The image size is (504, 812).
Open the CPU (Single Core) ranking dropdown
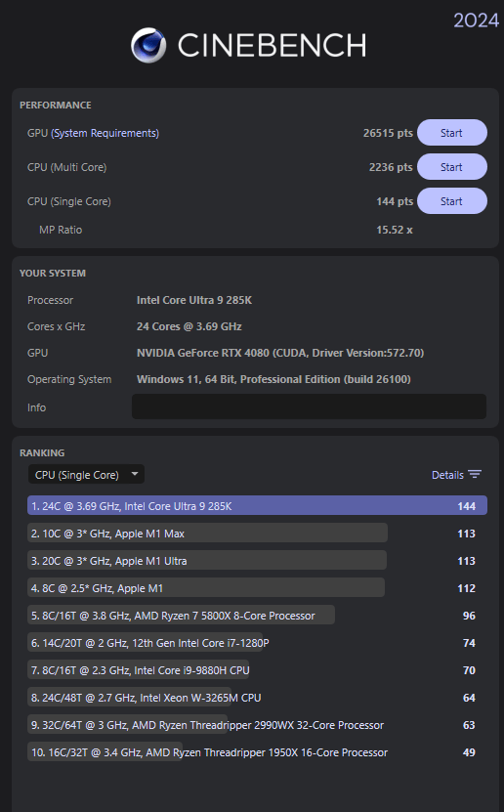(x=86, y=474)
